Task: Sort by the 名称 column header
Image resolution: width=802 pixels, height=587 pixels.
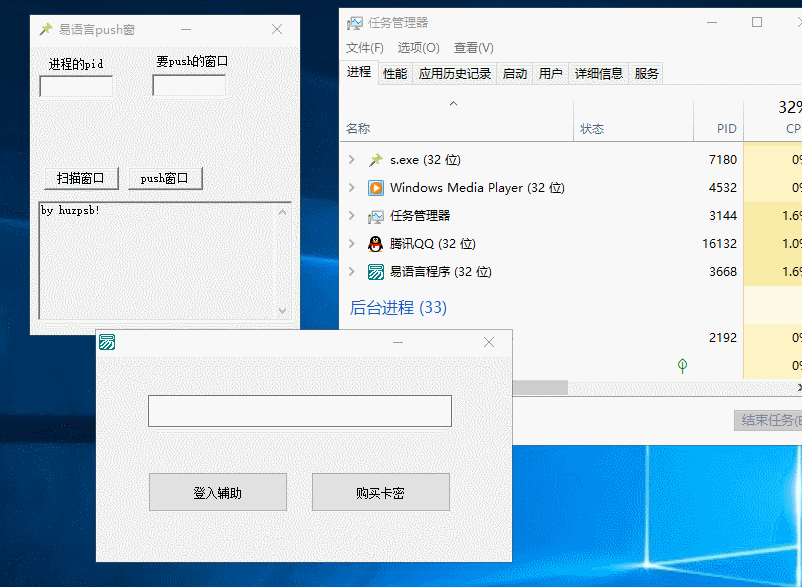Action: click(x=358, y=129)
